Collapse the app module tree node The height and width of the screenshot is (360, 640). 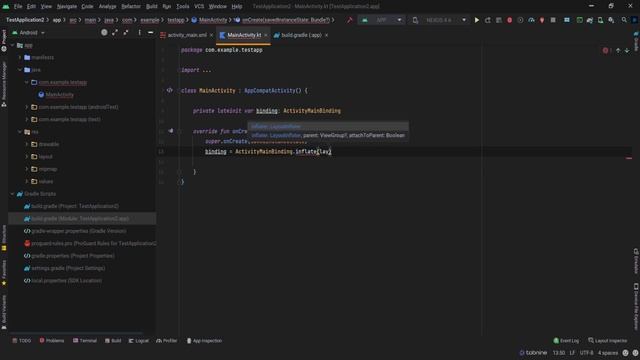[13, 45]
